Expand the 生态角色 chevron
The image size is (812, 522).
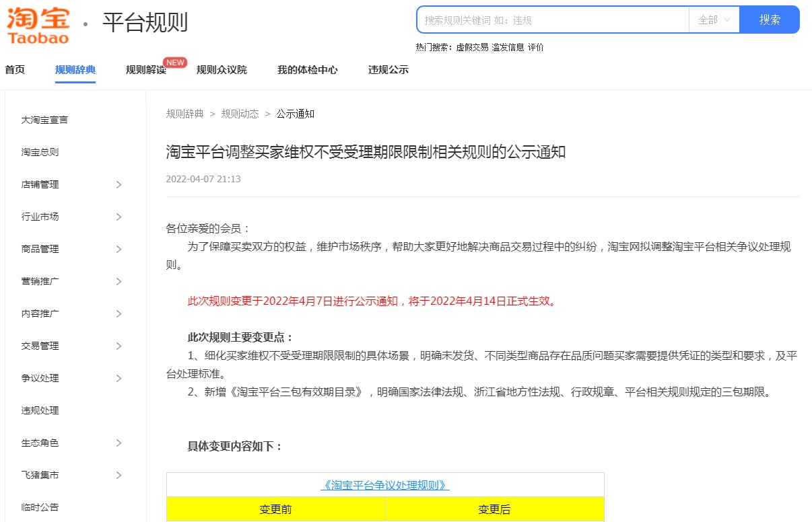(119, 443)
